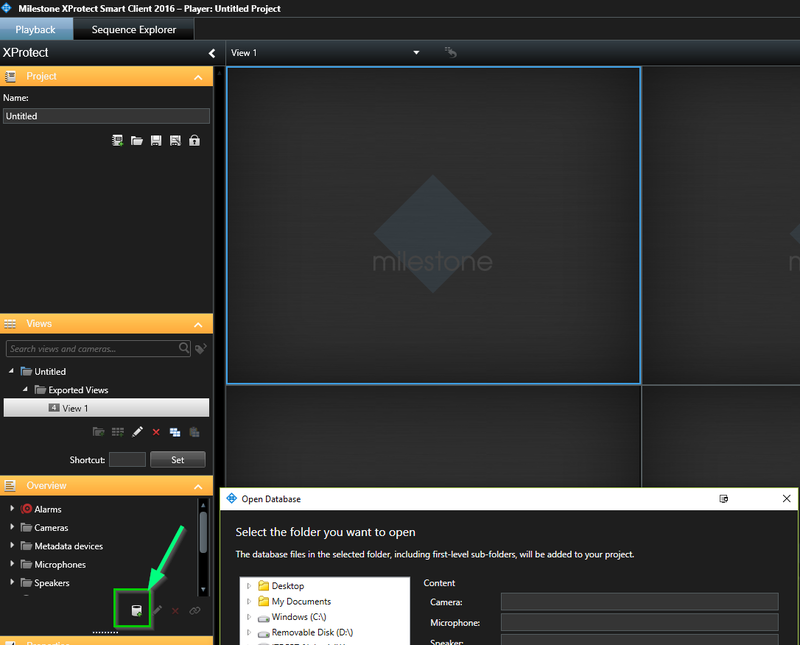Collapse the Views panel
Screen dimensions: 800x645
[x=200, y=323]
